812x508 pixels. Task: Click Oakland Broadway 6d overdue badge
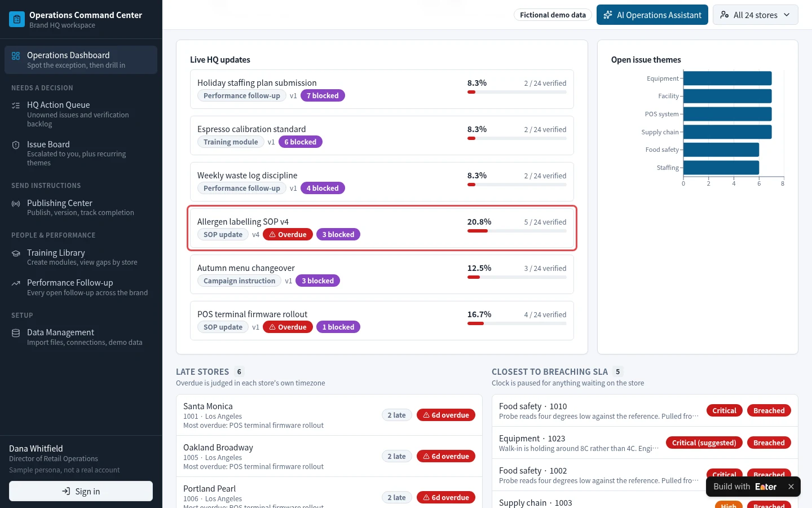click(446, 456)
